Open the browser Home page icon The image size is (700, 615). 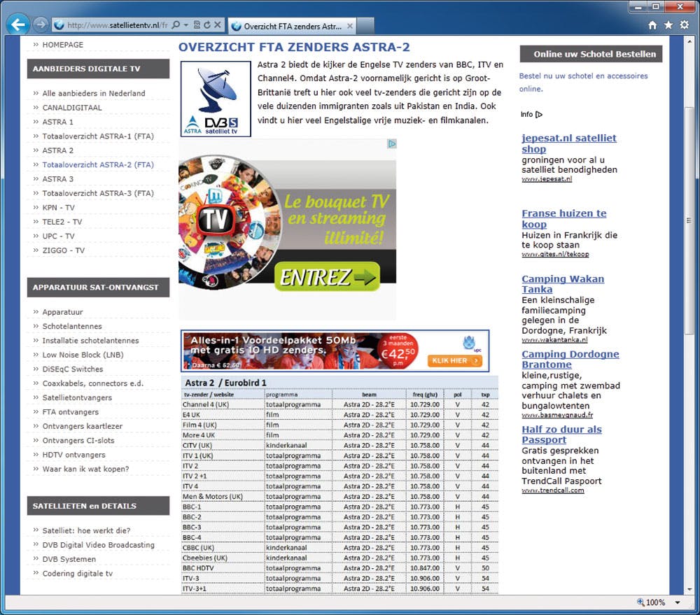coord(652,25)
